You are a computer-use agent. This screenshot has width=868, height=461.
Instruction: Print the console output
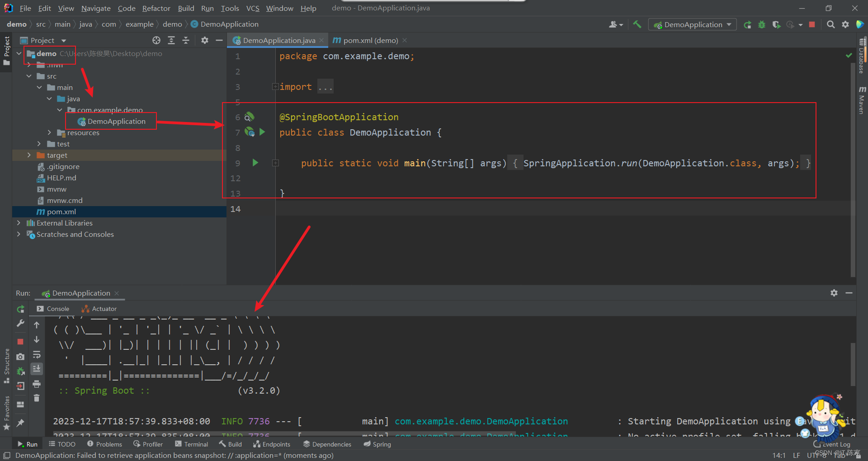point(37,384)
